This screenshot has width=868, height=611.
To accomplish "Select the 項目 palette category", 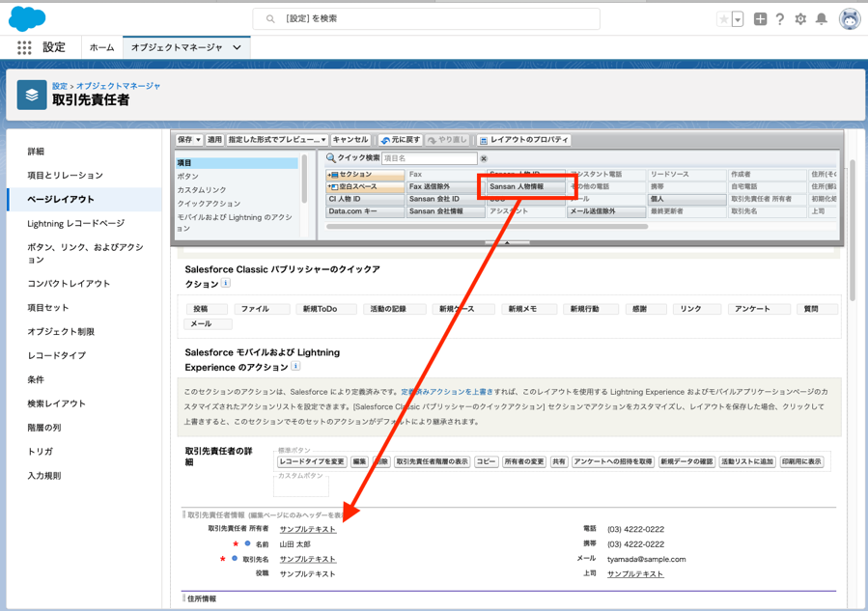I will pos(237,163).
